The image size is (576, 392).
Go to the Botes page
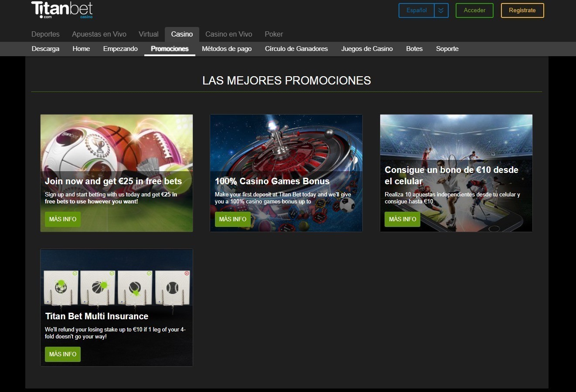[x=414, y=49]
